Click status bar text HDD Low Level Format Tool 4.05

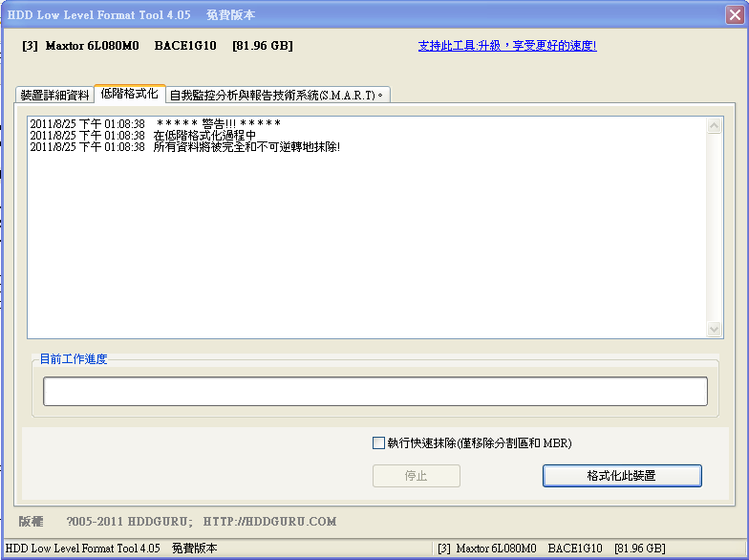coord(82,549)
